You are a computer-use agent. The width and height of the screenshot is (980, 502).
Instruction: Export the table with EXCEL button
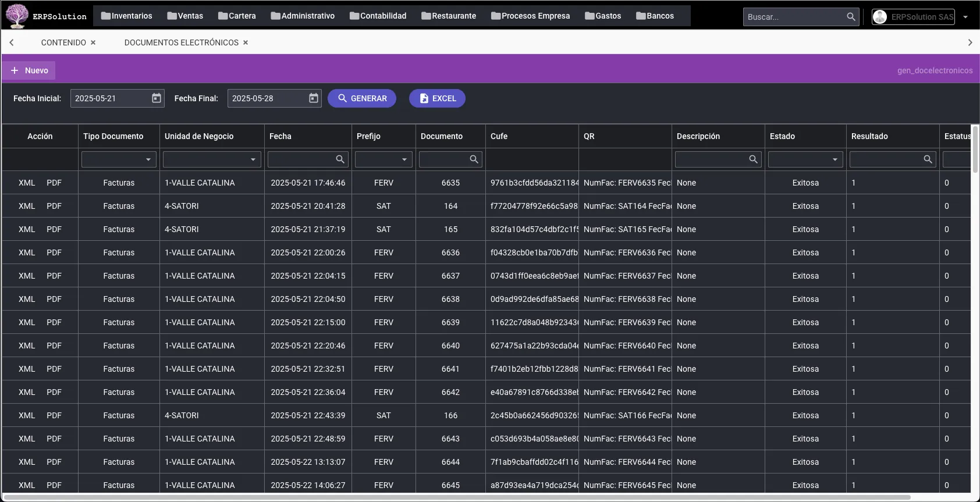click(x=437, y=98)
